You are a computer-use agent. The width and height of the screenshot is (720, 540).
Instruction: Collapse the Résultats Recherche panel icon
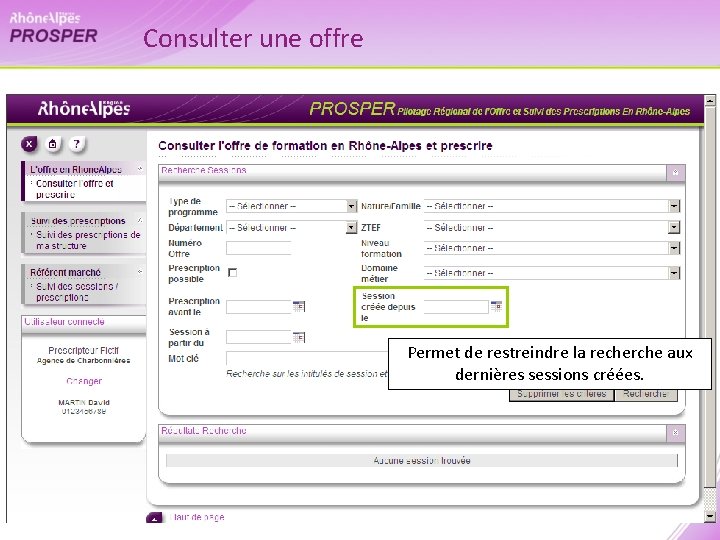pyautogui.click(x=675, y=433)
